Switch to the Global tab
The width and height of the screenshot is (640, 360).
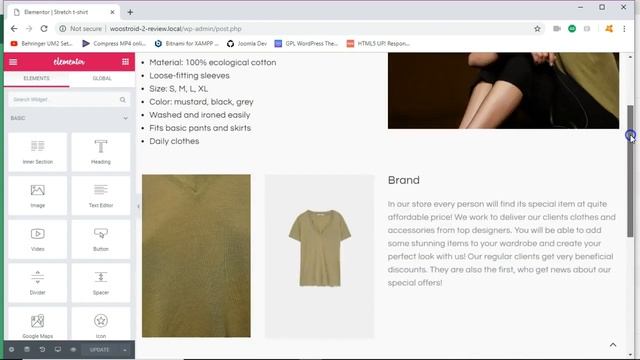click(x=102, y=78)
